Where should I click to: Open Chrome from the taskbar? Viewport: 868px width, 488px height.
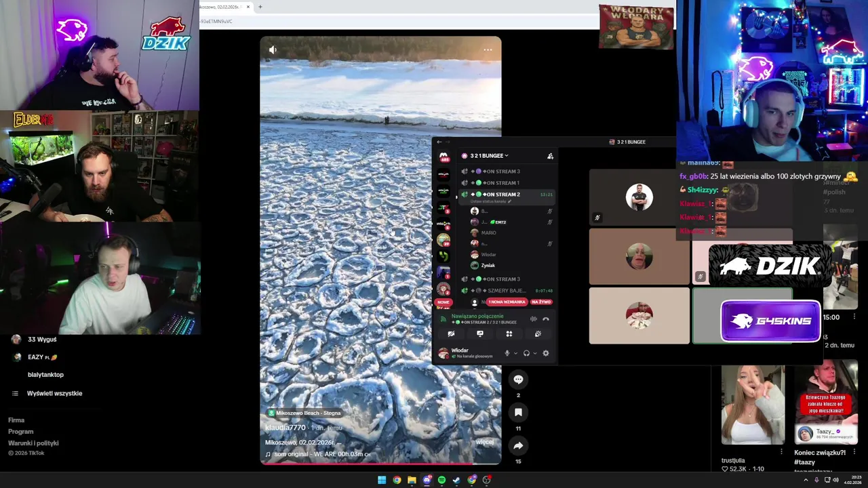click(397, 480)
